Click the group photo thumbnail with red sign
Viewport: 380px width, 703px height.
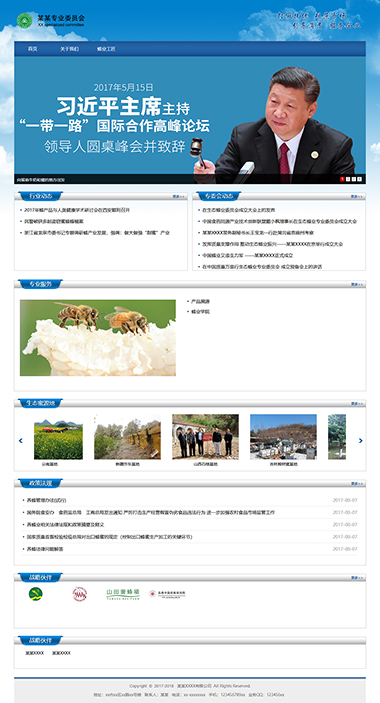point(205,437)
